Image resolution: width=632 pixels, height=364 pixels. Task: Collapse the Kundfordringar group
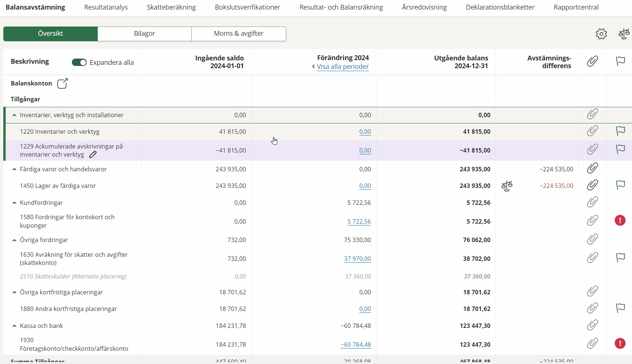coord(14,203)
